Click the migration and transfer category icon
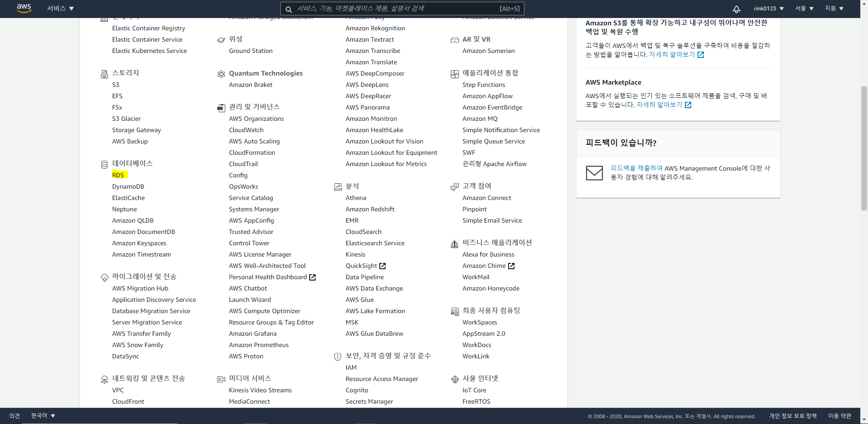The height and width of the screenshot is (424, 868). click(104, 277)
